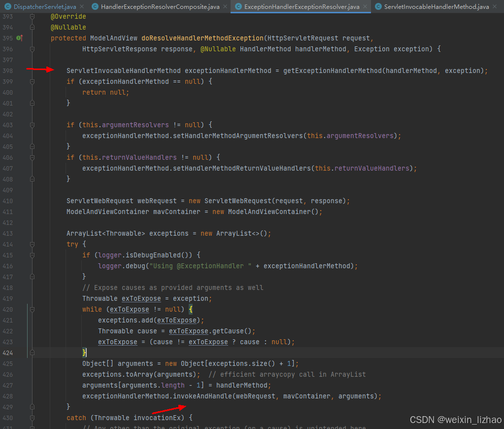This screenshot has width=504, height=429.
Task: Click HttpServletResponse type on line 396
Action: point(119,49)
